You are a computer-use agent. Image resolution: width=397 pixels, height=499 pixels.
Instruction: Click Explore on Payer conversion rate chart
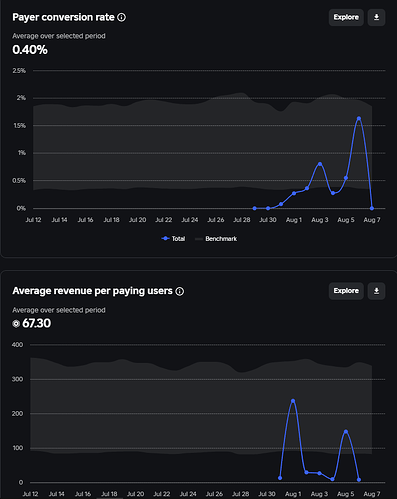point(346,17)
